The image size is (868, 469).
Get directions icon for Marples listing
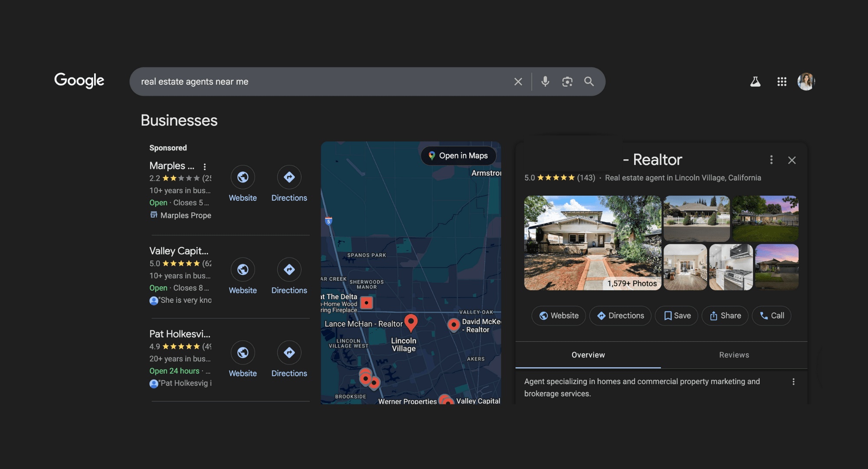click(289, 177)
